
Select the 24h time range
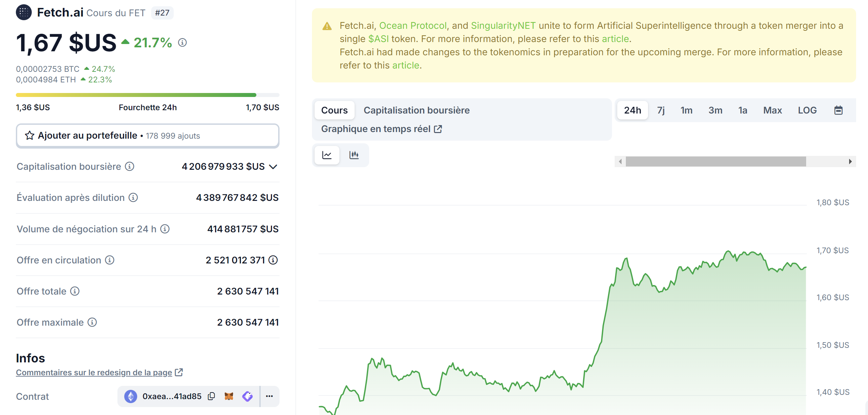(x=632, y=110)
